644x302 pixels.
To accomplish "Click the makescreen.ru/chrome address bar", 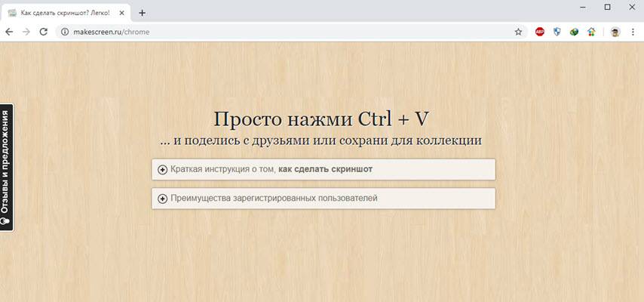I will coord(287,32).
